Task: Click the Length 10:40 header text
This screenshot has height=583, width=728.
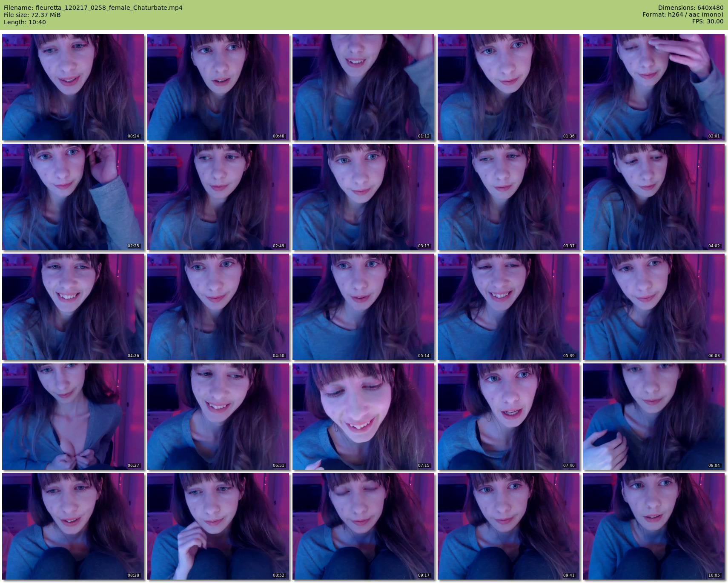Action: [25, 22]
